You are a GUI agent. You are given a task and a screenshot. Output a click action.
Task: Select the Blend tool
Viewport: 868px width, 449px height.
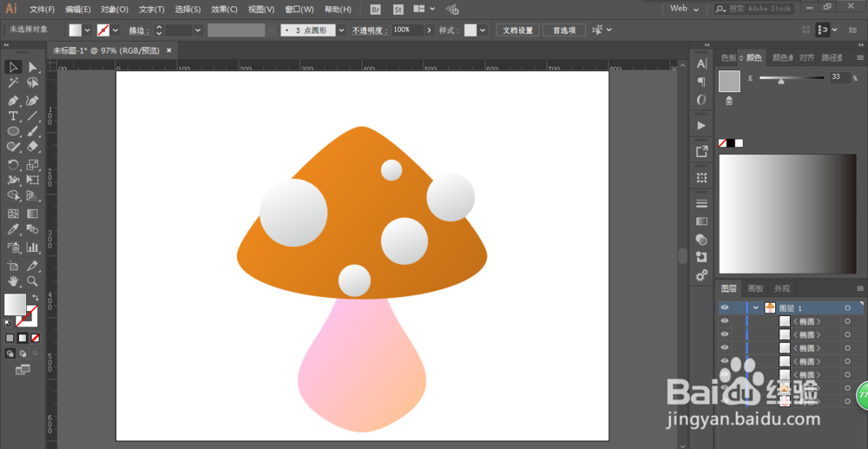(x=33, y=229)
